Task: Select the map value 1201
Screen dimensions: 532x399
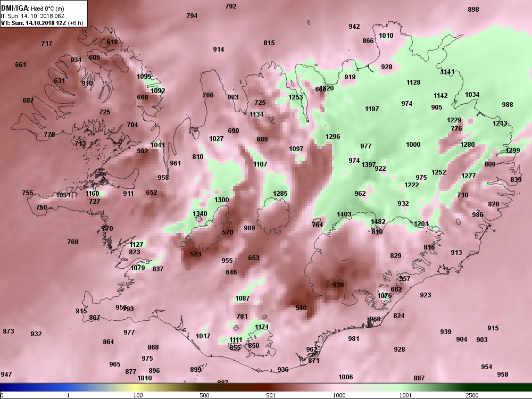Action: pos(421,224)
